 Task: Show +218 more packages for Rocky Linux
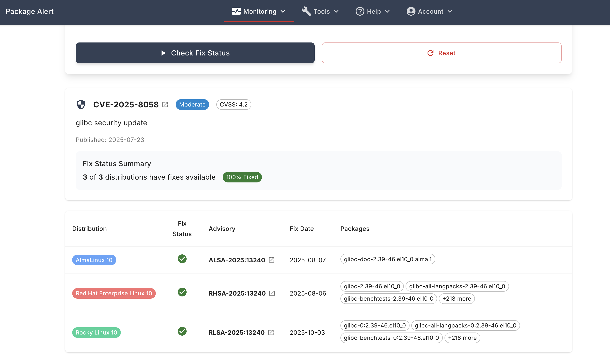coord(462,338)
